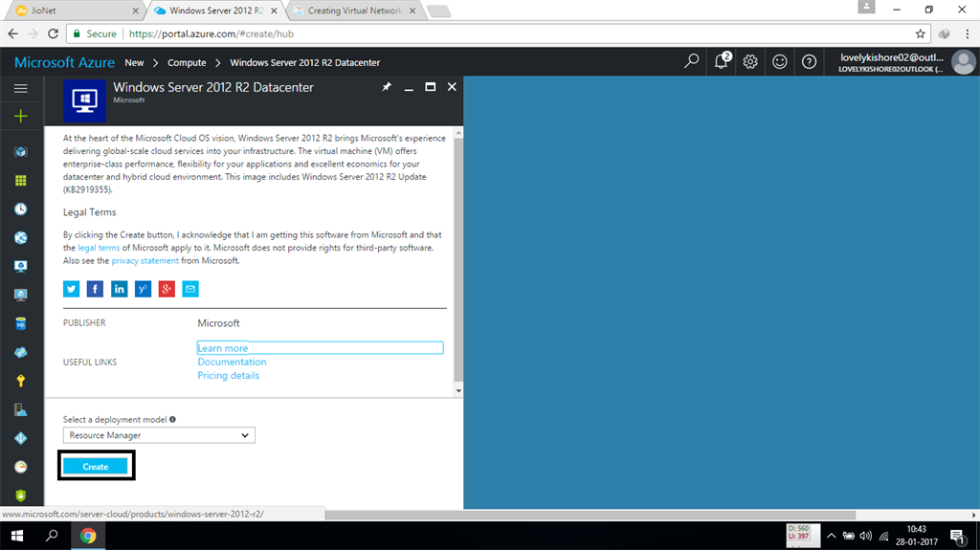Share via Google Plus icon
The image size is (980, 550).
(x=167, y=289)
